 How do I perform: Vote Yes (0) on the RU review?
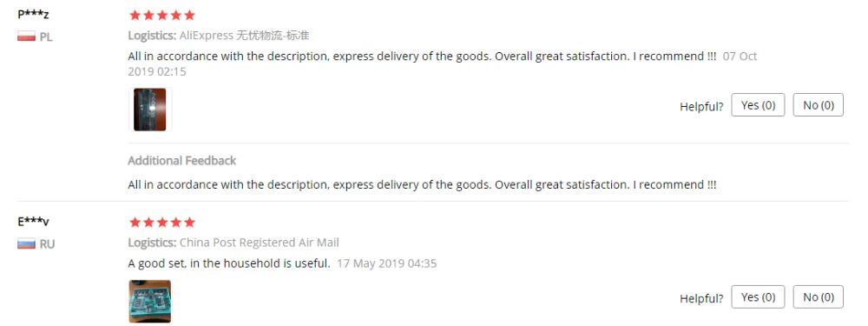(758, 296)
